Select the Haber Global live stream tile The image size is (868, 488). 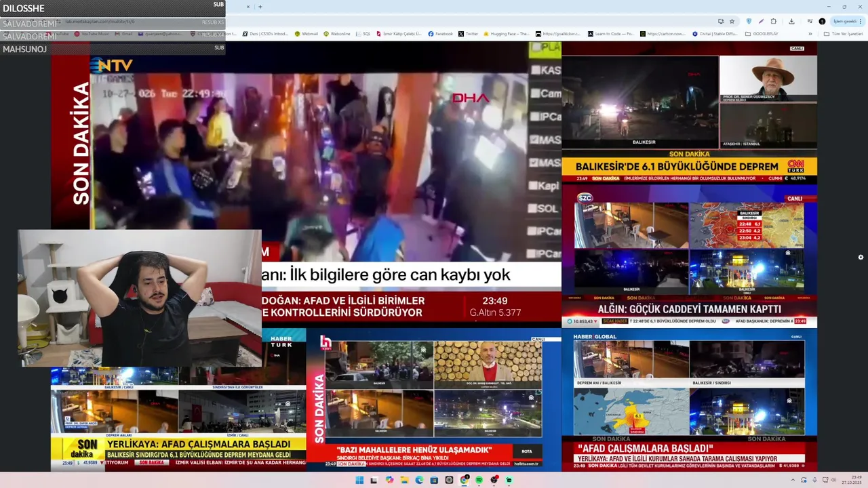tap(689, 400)
